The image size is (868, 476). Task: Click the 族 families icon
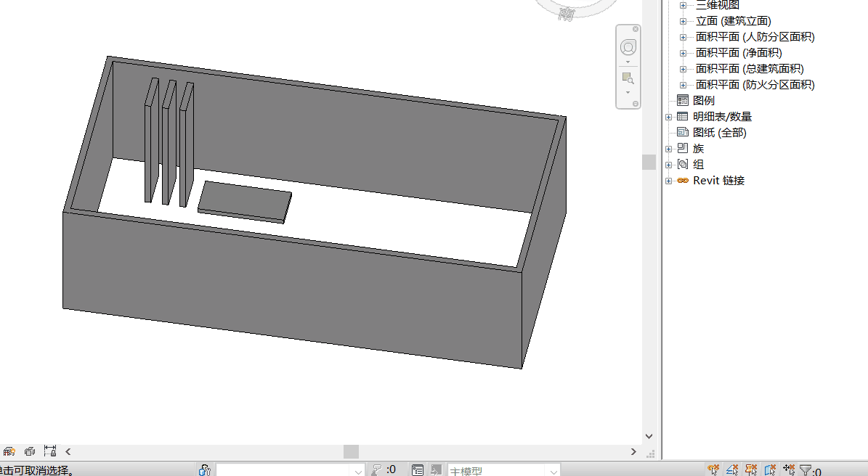683,148
